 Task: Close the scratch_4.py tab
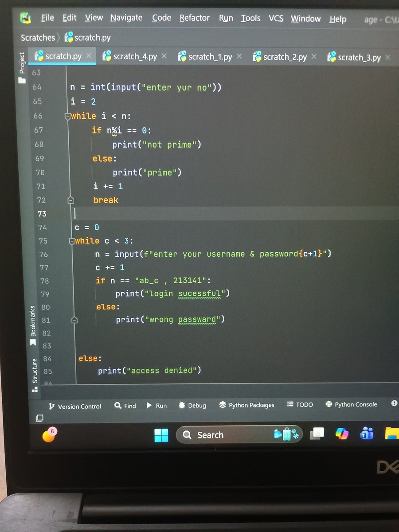pos(164,57)
